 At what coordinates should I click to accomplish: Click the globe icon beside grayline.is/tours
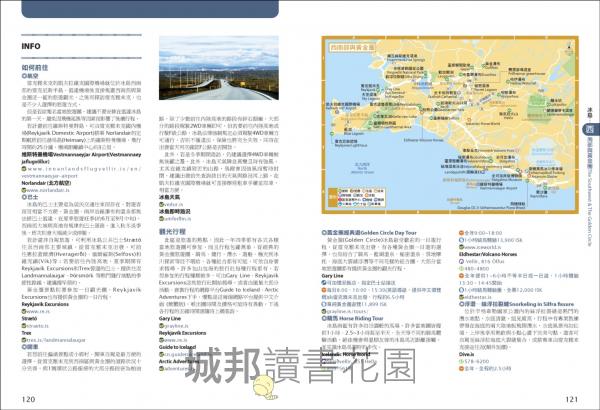(324, 311)
